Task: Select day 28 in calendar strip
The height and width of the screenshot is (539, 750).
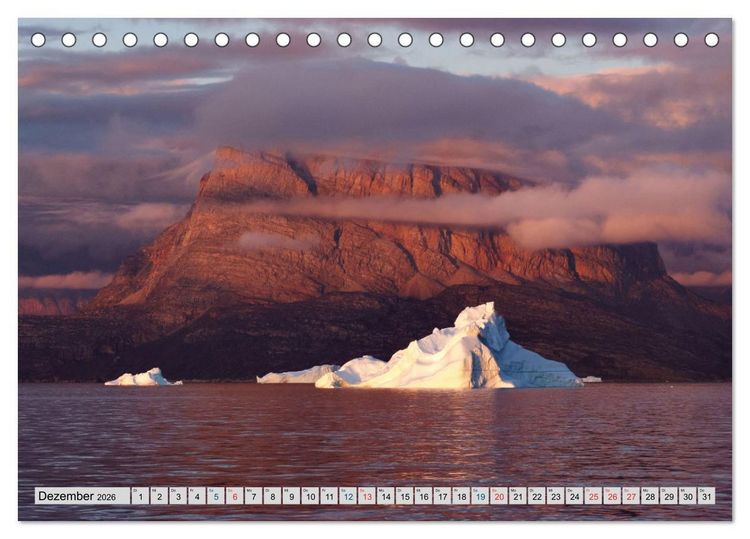Action: (650, 496)
